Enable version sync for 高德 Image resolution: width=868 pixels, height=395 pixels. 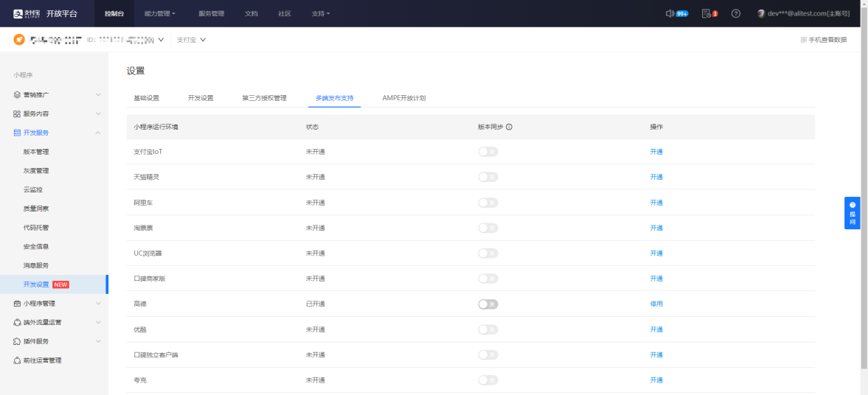pyautogui.click(x=488, y=304)
